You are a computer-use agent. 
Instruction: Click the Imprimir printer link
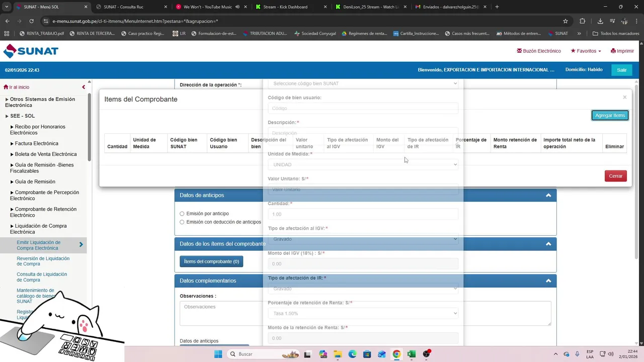coord(622,51)
